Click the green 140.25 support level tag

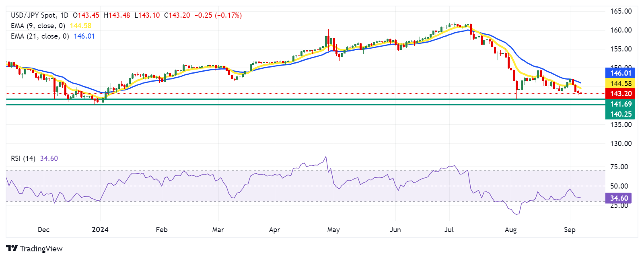pos(620,114)
